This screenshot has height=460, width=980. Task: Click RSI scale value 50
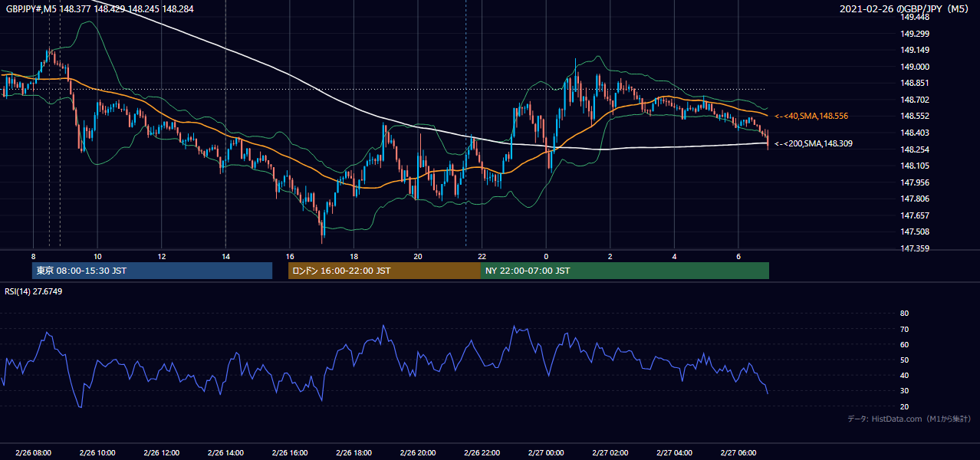904,360
